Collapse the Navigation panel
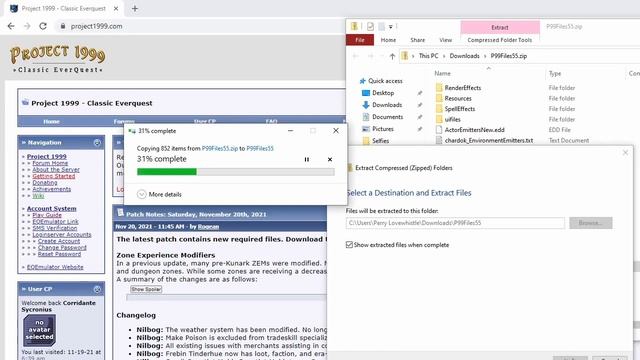The height and width of the screenshot is (360, 640). point(97,142)
